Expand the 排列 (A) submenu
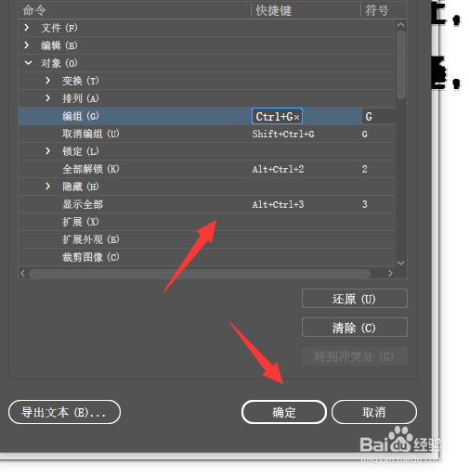Viewport: 469px width, 476px height. (x=47, y=98)
